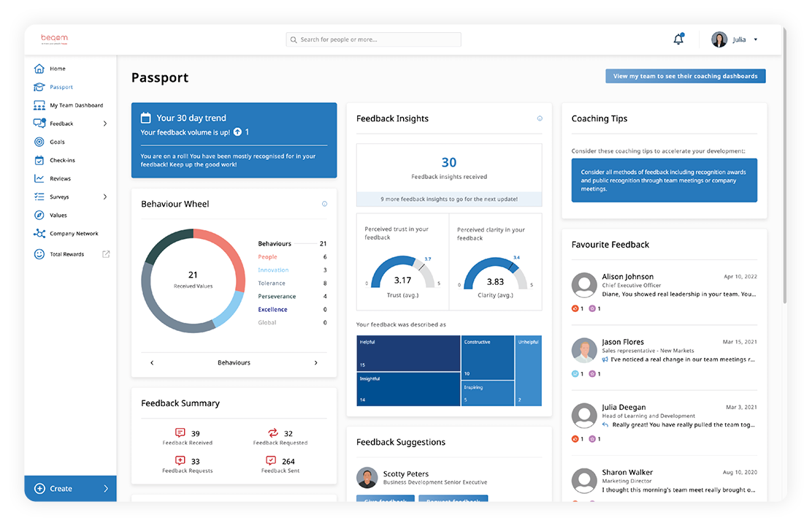Select My Team Dashboard in sidebar
Image resolution: width=812 pixels, height=526 pixels.
(x=77, y=105)
